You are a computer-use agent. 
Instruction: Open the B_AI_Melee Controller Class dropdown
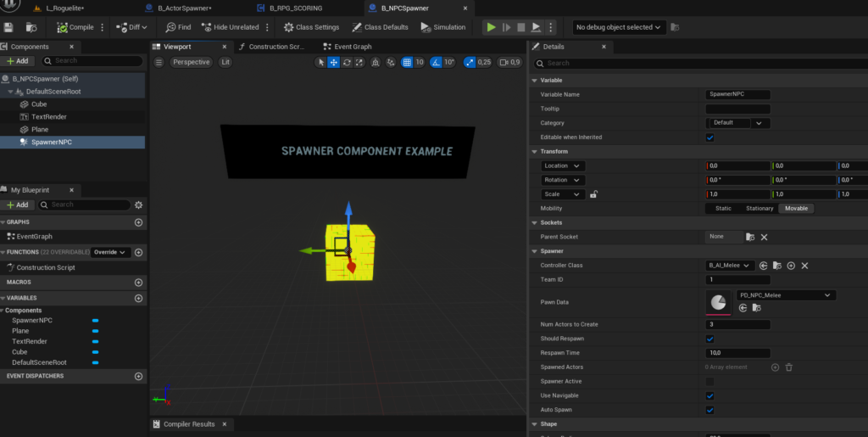730,266
